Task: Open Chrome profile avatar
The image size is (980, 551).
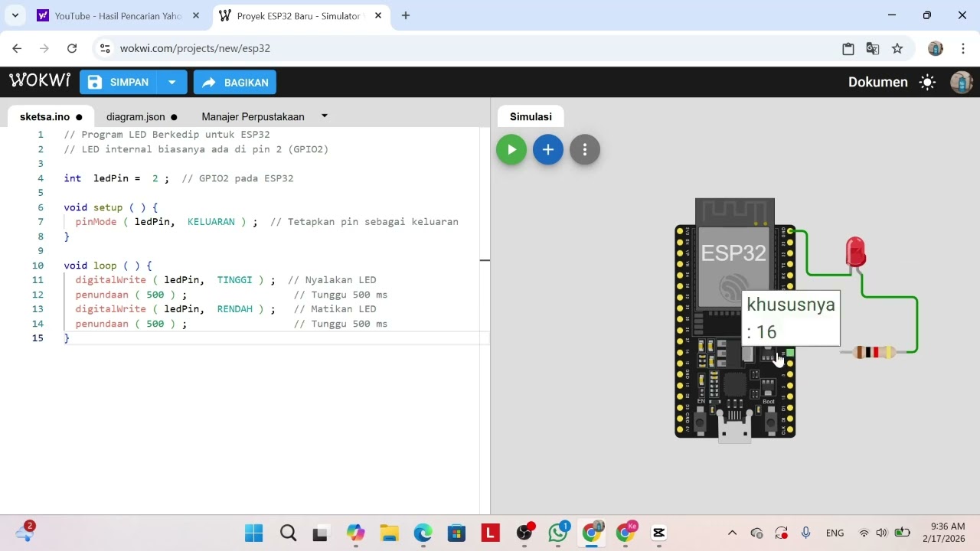Action: 936,48
